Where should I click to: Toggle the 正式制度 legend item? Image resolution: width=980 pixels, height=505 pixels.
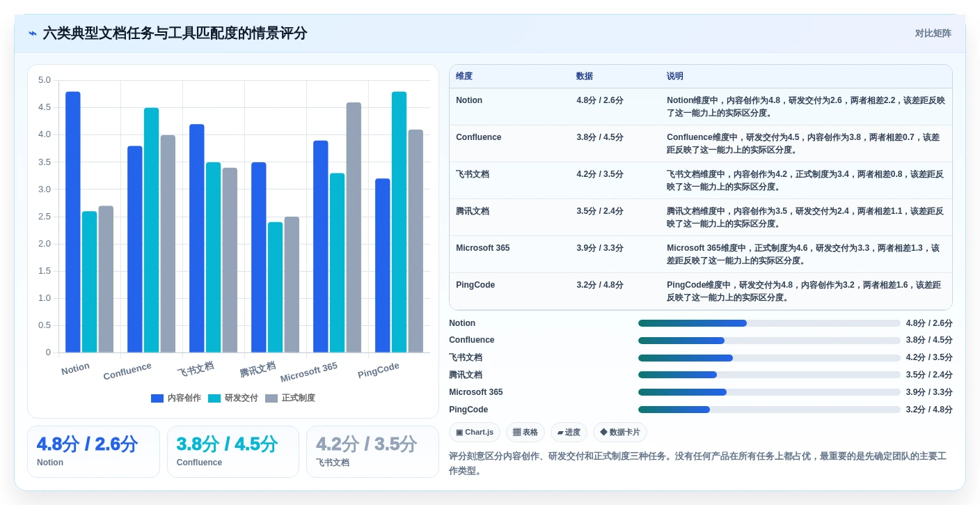(290, 398)
